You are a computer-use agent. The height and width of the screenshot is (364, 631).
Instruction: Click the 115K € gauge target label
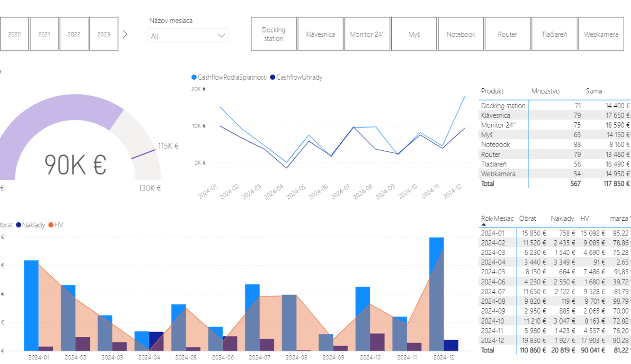(x=168, y=146)
